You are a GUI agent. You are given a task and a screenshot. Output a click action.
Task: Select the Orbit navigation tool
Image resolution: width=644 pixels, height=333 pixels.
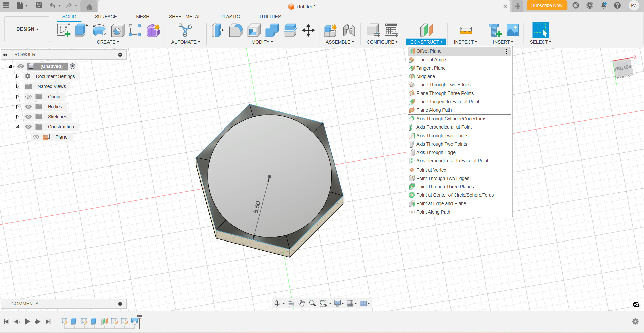point(277,303)
